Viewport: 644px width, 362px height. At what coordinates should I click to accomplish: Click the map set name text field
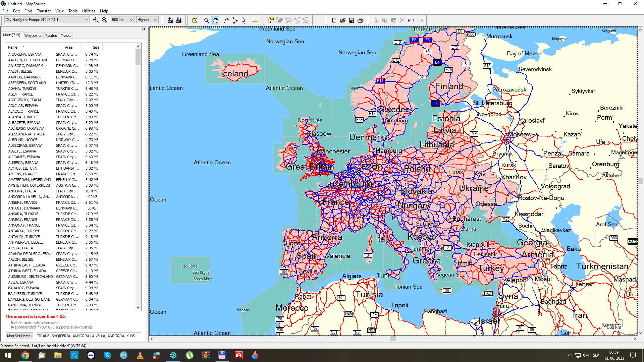click(89, 336)
